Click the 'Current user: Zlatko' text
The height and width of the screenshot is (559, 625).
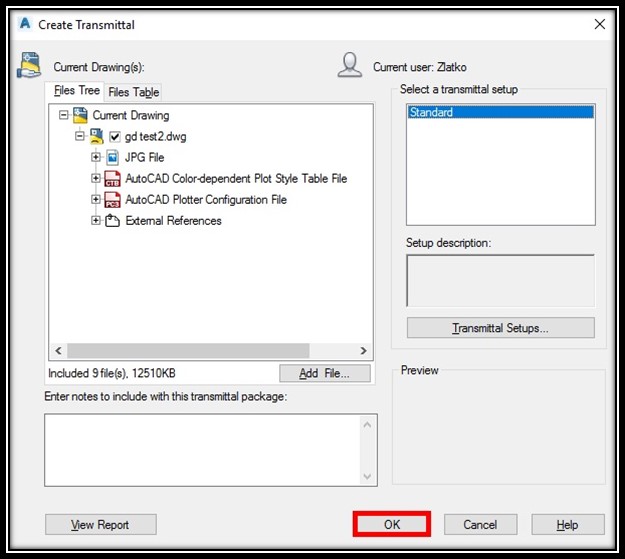click(420, 67)
